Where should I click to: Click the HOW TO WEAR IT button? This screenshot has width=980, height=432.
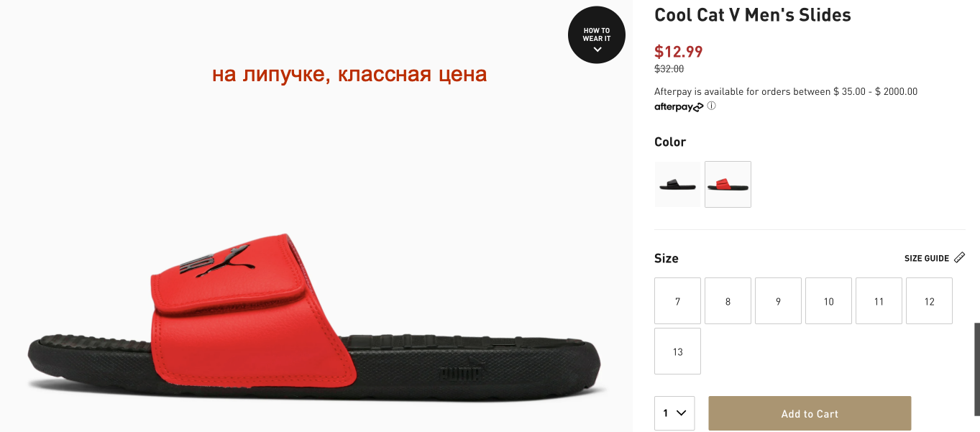(597, 35)
